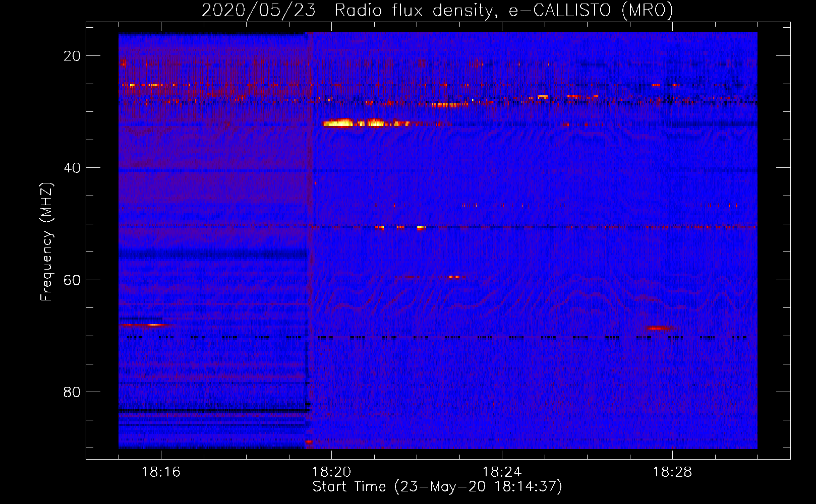Click the 'Start Time (23-May-20 18:14:37)' label

click(437, 487)
